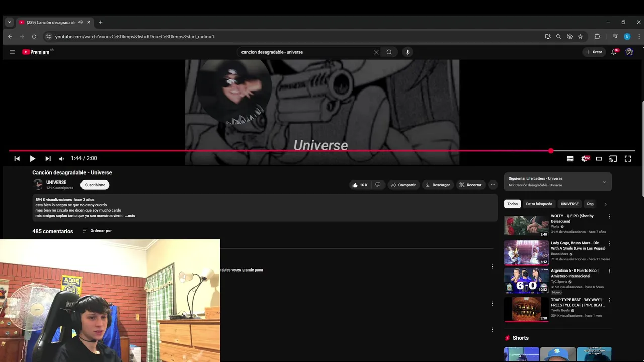Open media controls icon in Chrome toolbar

click(x=615, y=36)
